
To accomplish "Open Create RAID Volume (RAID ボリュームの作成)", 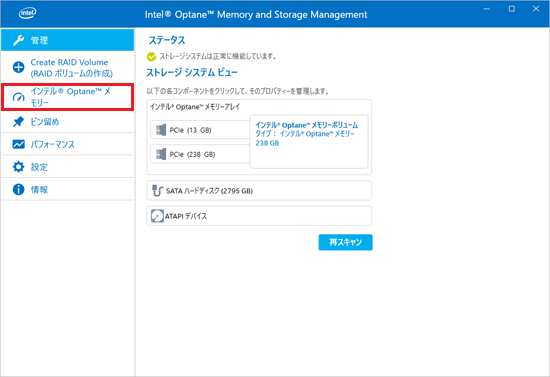I will click(x=68, y=68).
